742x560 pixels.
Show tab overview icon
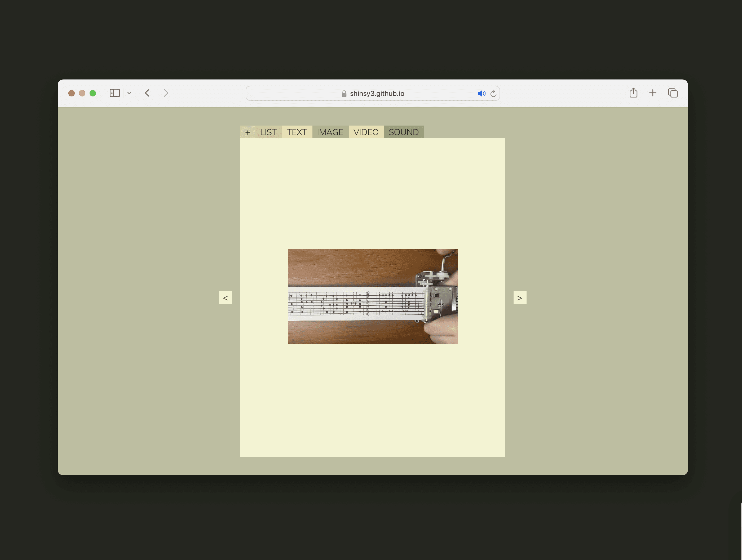coord(673,93)
